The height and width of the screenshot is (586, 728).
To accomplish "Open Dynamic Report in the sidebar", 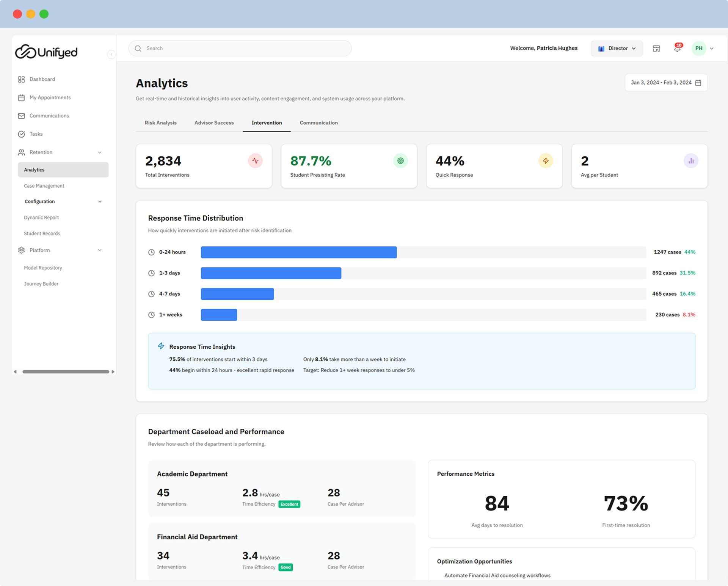I will 41,218.
